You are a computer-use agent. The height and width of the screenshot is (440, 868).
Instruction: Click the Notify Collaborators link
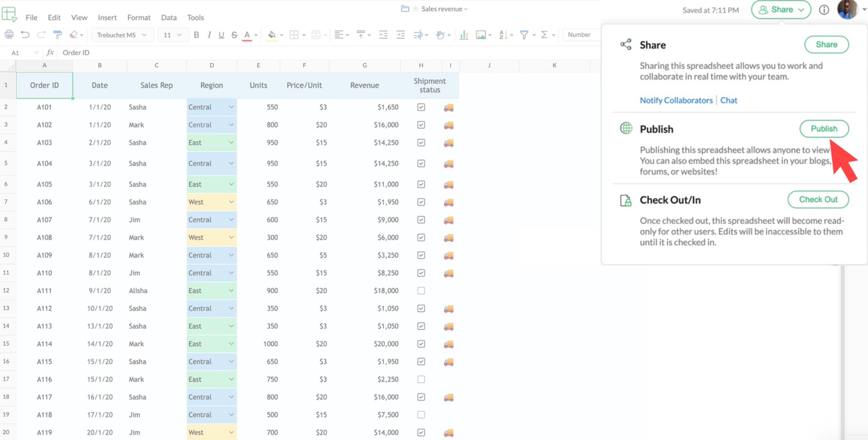676,100
